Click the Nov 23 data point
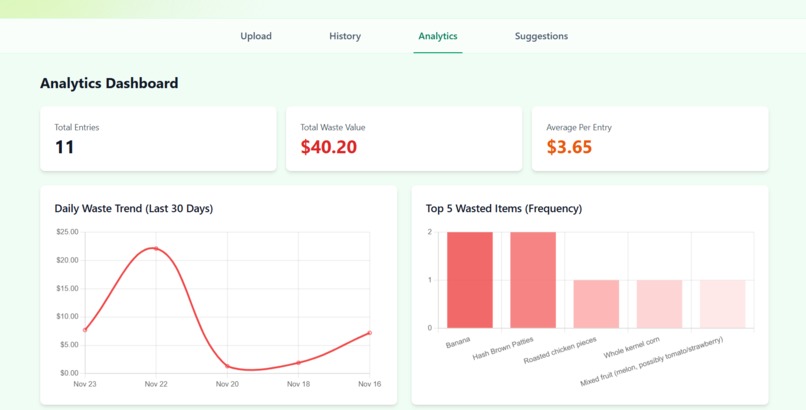This screenshot has width=806, height=410. pyautogui.click(x=85, y=330)
